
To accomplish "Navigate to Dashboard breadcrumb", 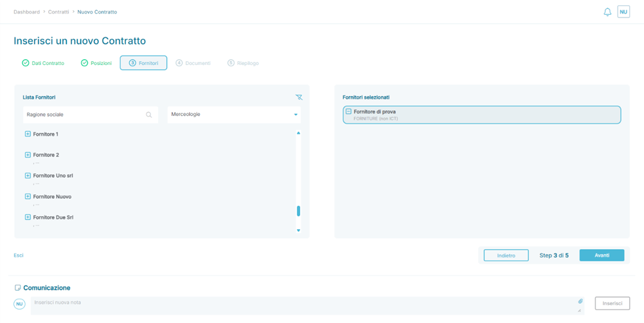I will (x=27, y=12).
